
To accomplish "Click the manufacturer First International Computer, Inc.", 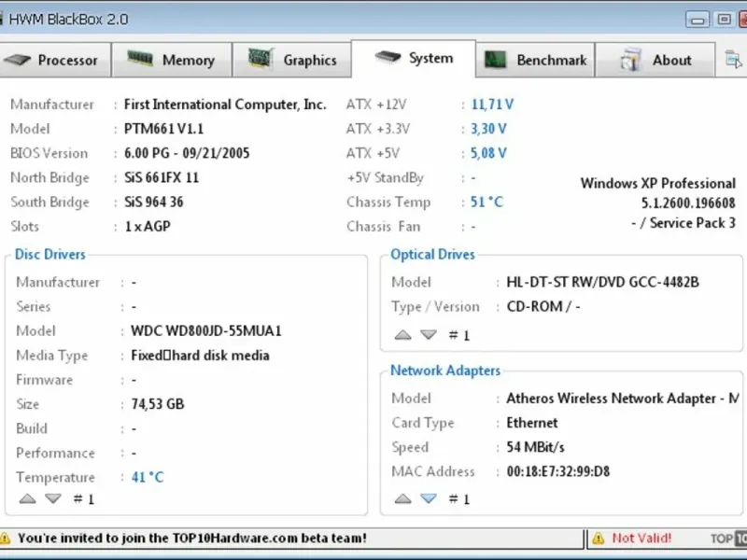I will (225, 105).
